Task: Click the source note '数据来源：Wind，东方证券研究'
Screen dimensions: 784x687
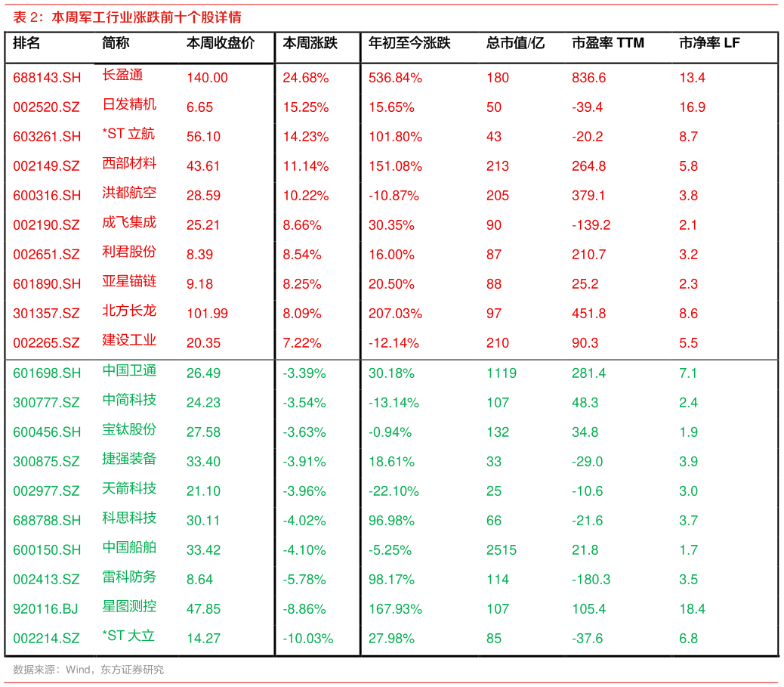Action: coord(88,670)
